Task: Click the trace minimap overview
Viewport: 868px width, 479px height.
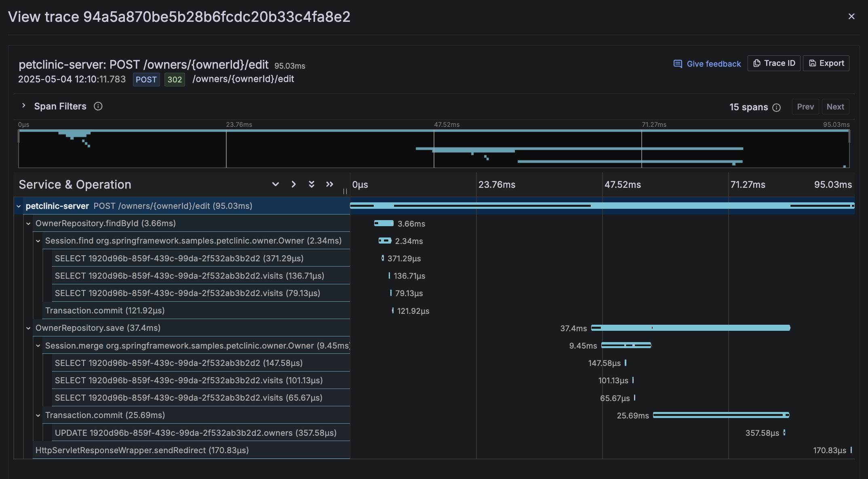Action: pos(434,148)
